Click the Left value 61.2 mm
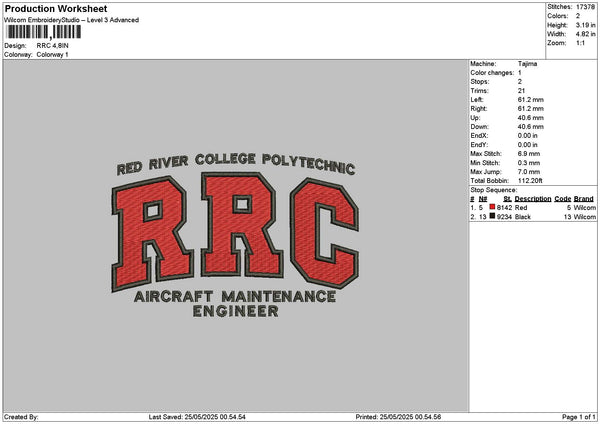 530,100
